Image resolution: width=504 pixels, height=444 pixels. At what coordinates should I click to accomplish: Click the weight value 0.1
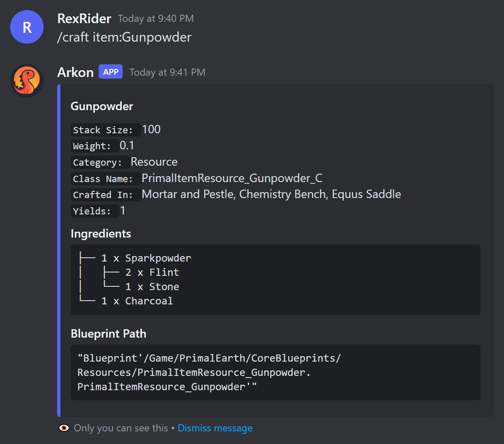tap(127, 145)
